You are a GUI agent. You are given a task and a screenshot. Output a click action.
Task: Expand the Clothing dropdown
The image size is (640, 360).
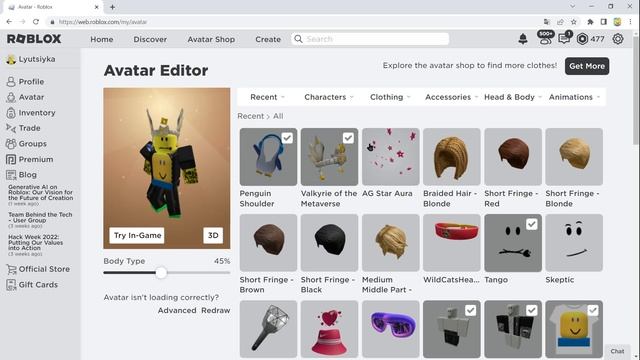tap(390, 97)
